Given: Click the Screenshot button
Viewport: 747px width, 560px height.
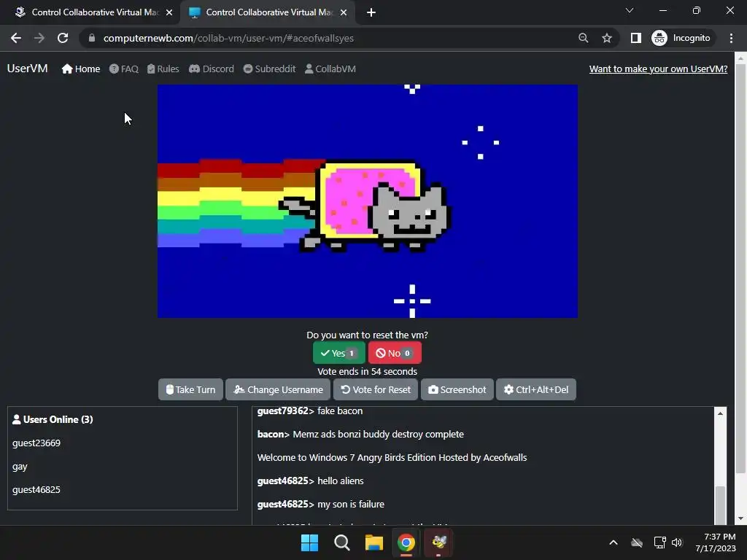Looking at the screenshot, I should pos(457,389).
